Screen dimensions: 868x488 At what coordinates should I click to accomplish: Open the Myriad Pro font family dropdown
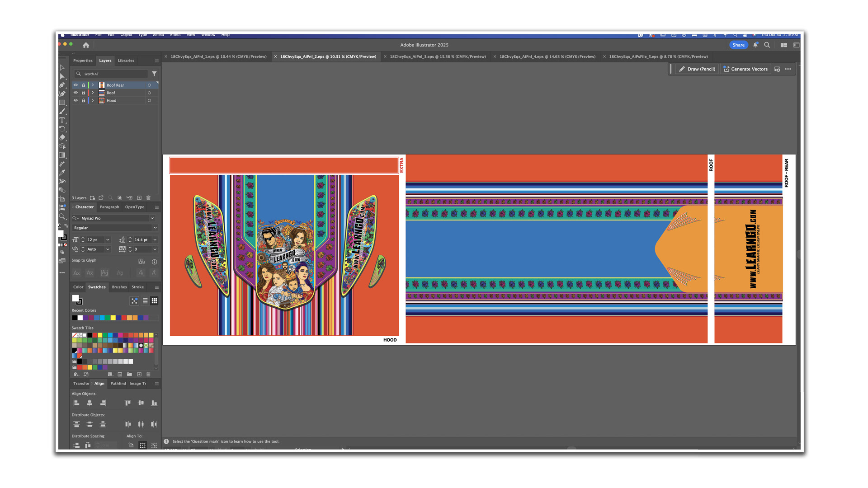(152, 218)
